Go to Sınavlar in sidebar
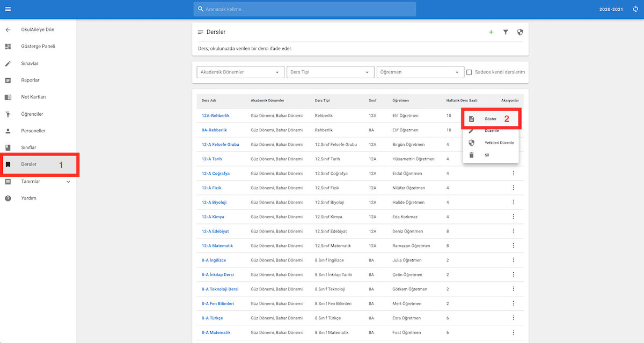644x343 pixels. click(x=38, y=63)
